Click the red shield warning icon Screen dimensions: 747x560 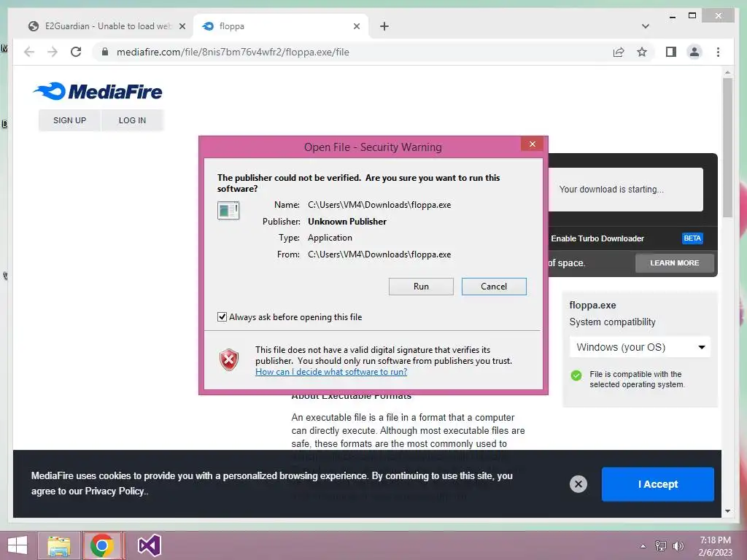228,359
